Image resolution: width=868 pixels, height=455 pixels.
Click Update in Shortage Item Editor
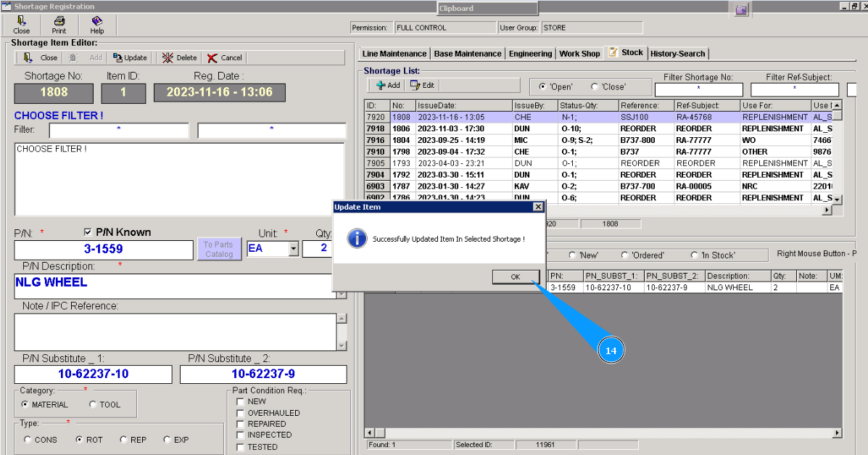[130, 58]
